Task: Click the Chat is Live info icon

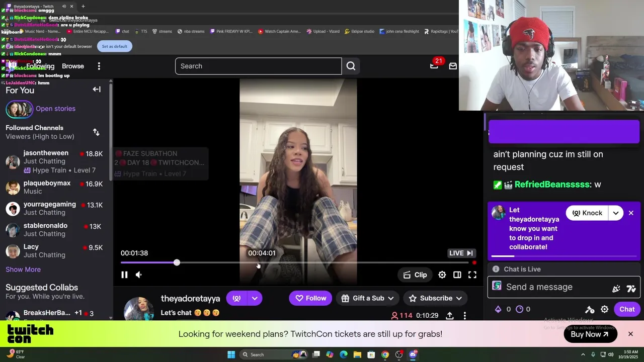Action: click(x=496, y=269)
